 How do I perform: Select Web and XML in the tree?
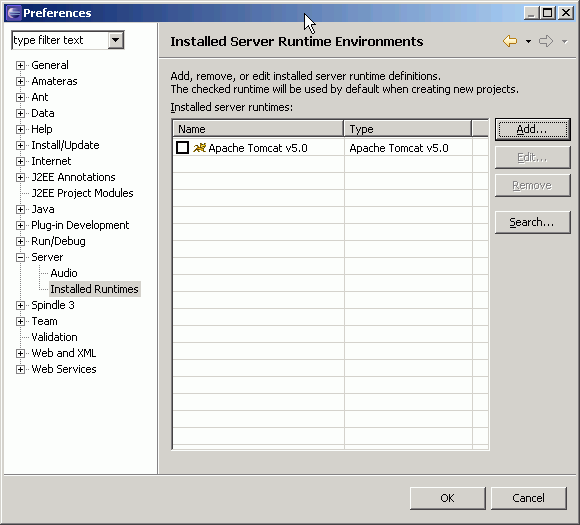tap(64, 353)
